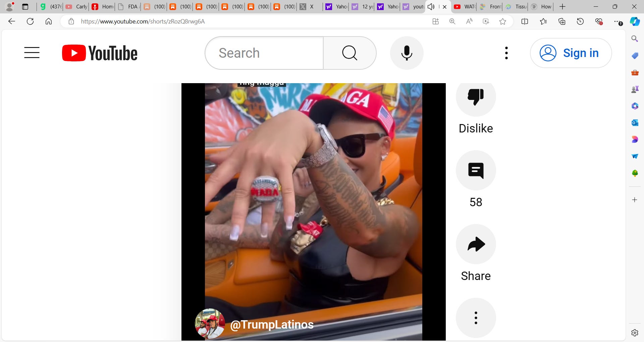
Task: Switch to the FDA tab
Action: [x=129, y=7]
